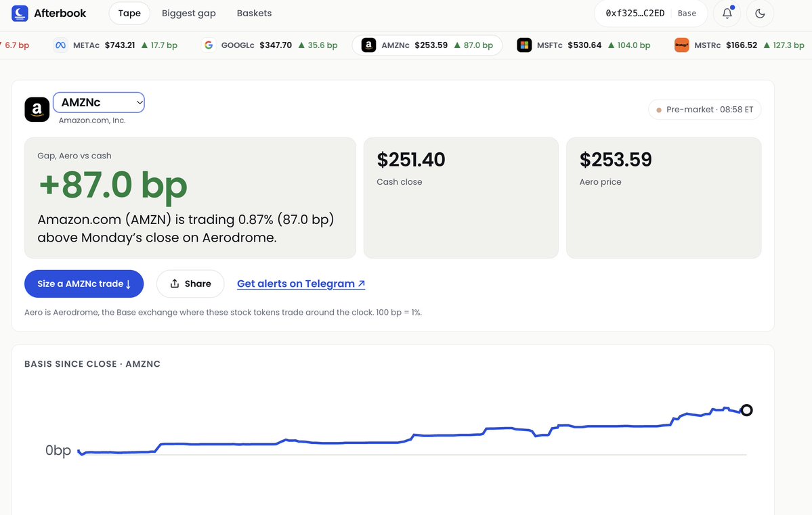The width and height of the screenshot is (812, 515).
Task: Go to the Baskets tab
Action: coord(254,14)
